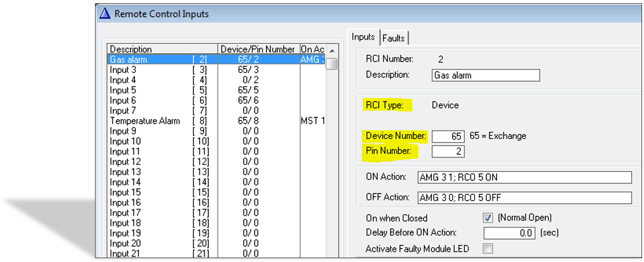Select the Inputs tab
The image size is (644, 262).
click(x=363, y=37)
